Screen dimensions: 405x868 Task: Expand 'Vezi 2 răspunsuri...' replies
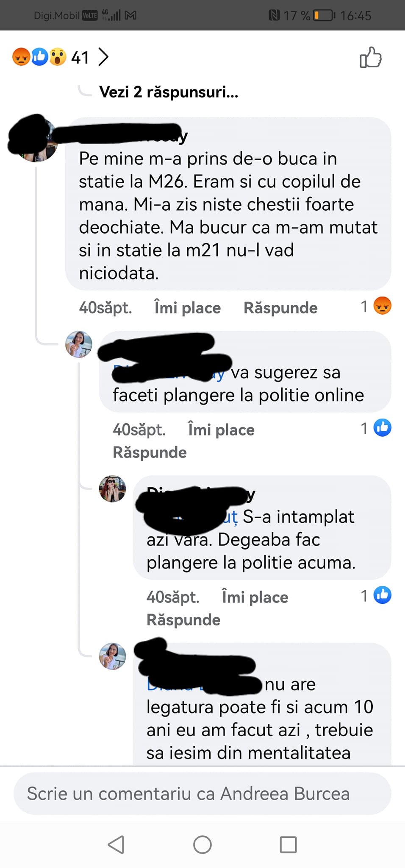click(x=169, y=92)
